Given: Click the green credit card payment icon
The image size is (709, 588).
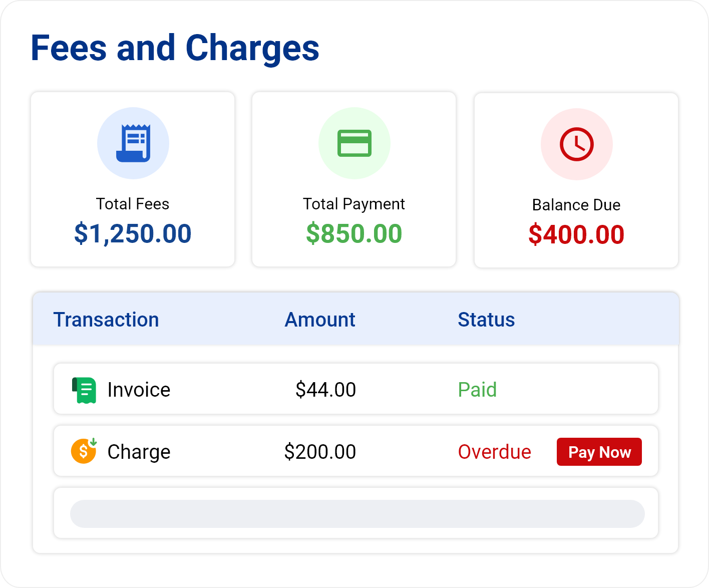Looking at the screenshot, I should (x=354, y=143).
